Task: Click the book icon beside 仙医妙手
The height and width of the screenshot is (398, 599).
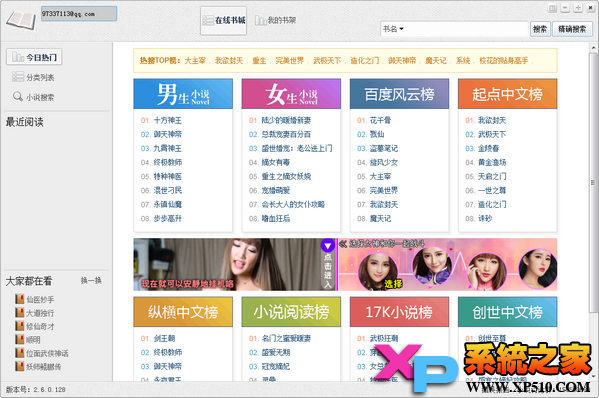Action: click(x=19, y=299)
